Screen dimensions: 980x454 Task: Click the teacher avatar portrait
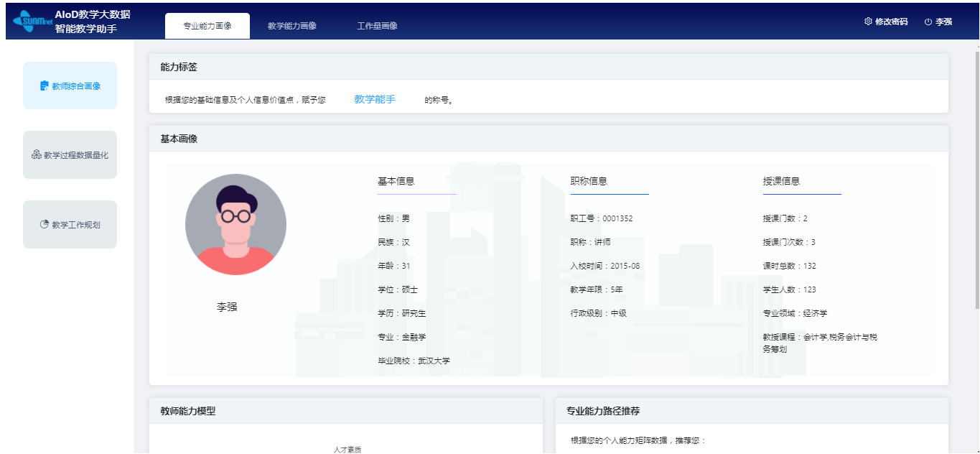[235, 225]
